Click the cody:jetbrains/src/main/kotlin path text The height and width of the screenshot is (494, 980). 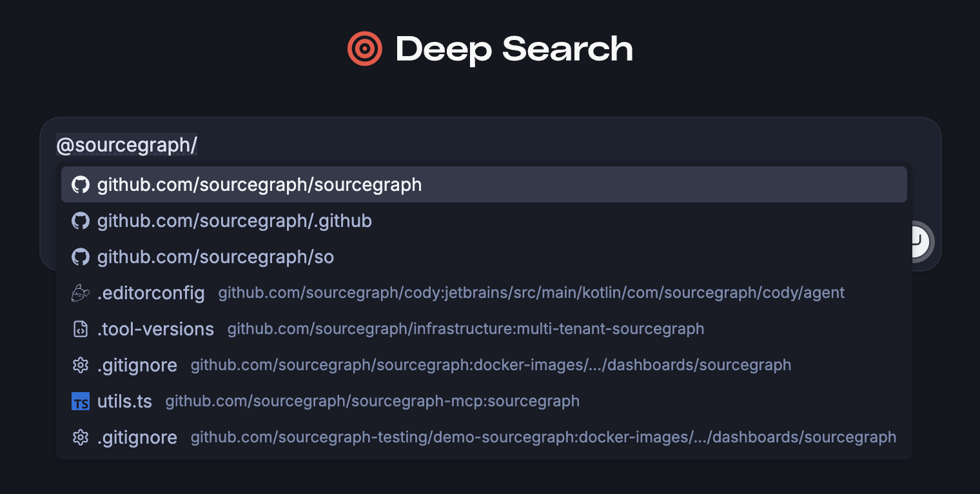tap(531, 293)
